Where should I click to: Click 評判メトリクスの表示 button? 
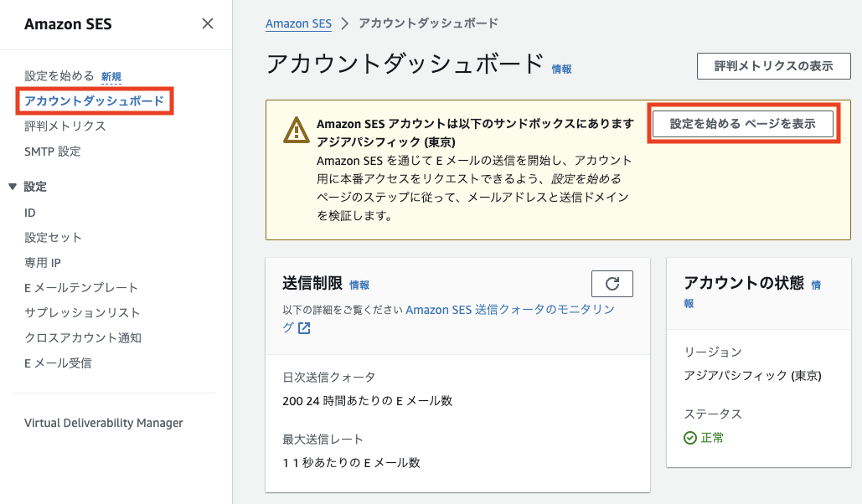point(773,66)
